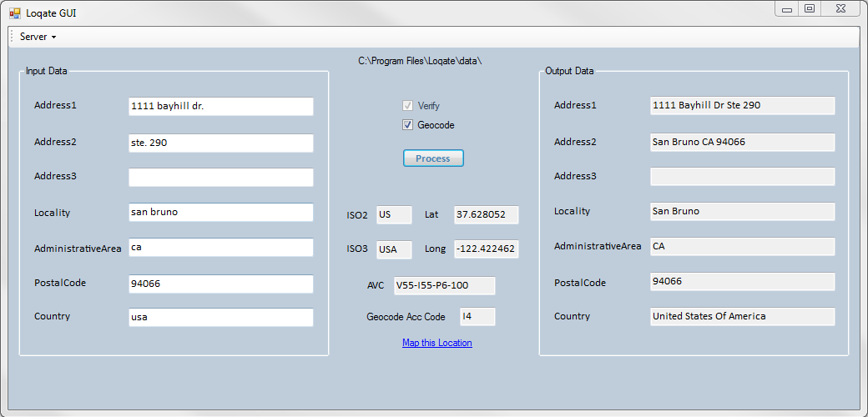868x417 pixels.
Task: Open the Server dropdown menu
Action: point(38,37)
